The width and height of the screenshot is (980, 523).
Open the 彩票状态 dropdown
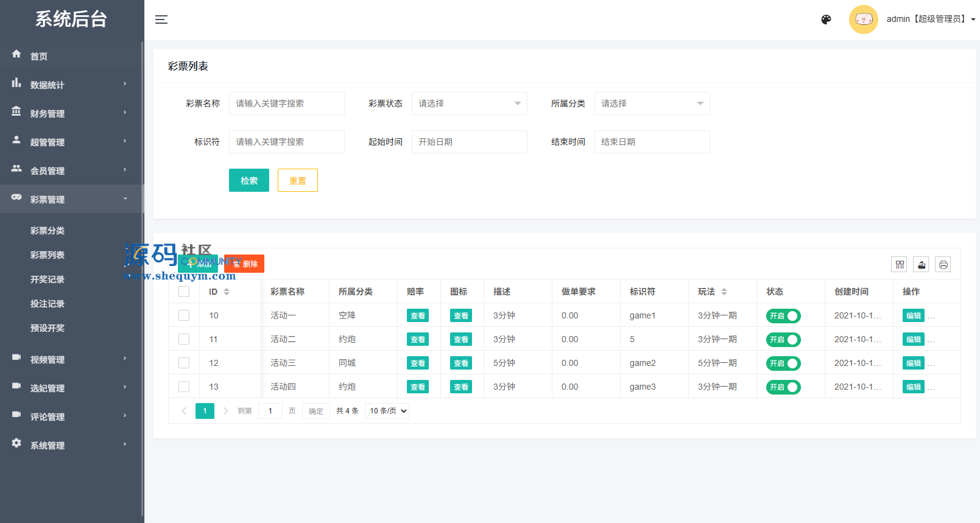click(x=469, y=104)
